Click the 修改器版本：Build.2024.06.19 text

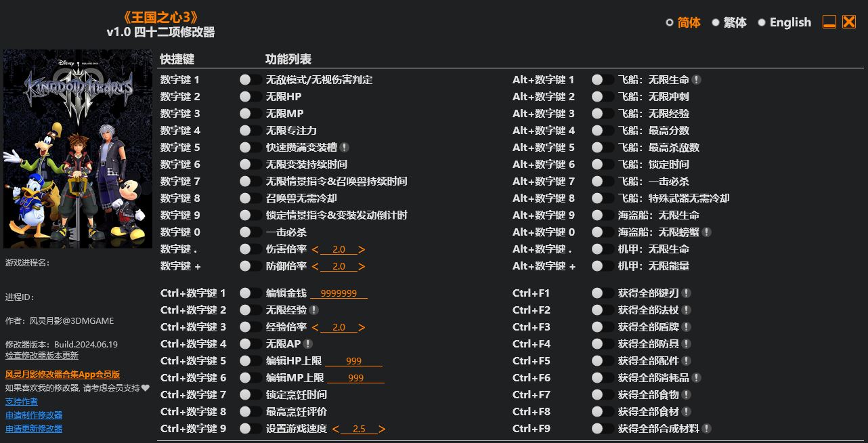point(62,344)
